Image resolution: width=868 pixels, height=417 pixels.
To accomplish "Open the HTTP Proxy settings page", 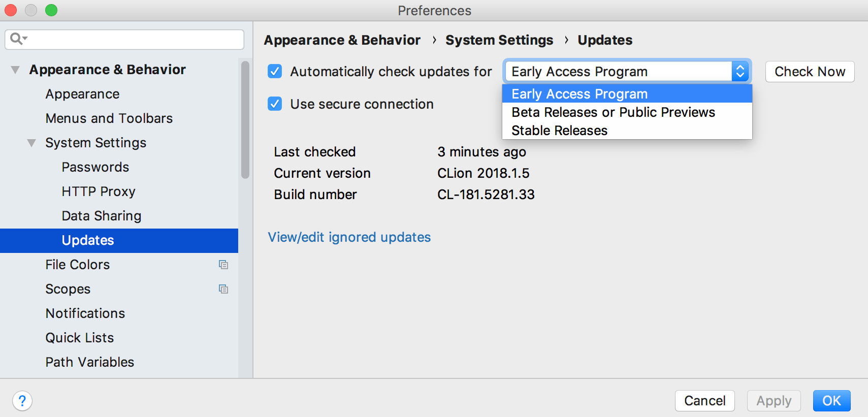I will (x=99, y=191).
